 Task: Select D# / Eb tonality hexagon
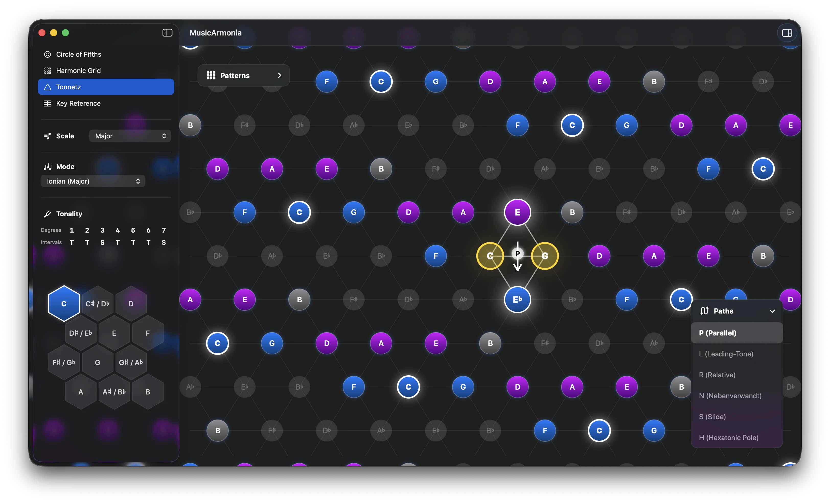pos(80,333)
